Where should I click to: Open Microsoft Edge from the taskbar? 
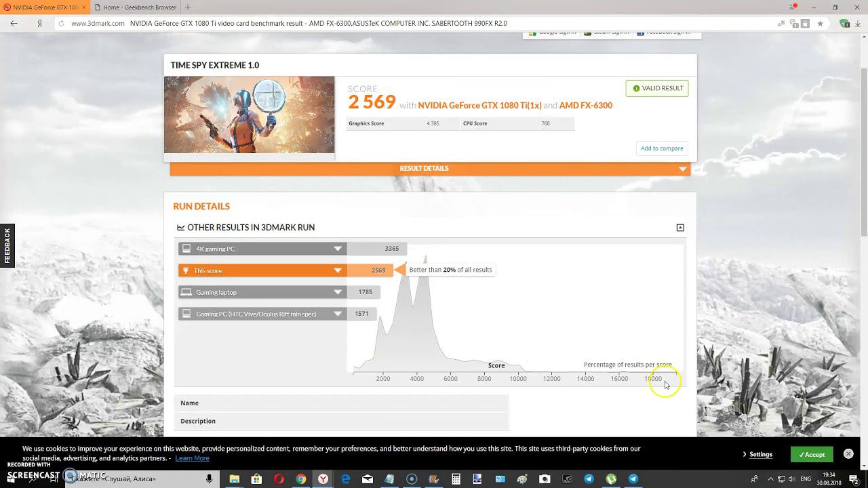coord(345,479)
